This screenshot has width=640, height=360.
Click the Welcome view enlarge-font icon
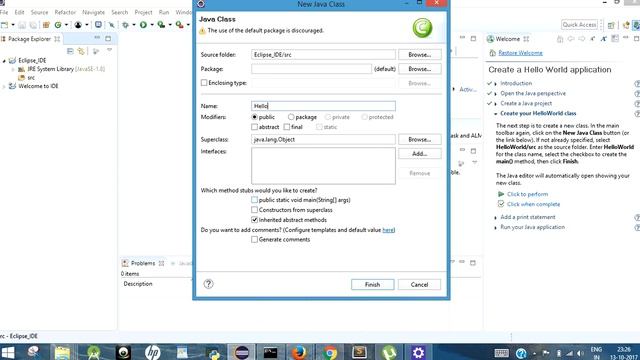tap(603, 38)
